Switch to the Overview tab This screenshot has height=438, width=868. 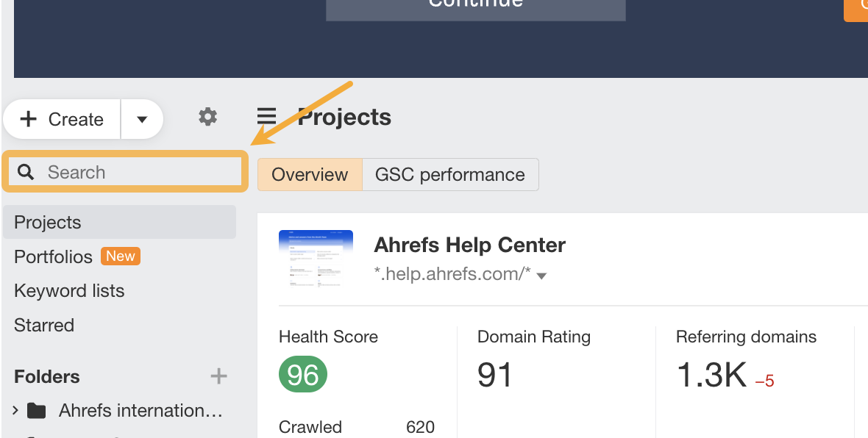(x=310, y=175)
